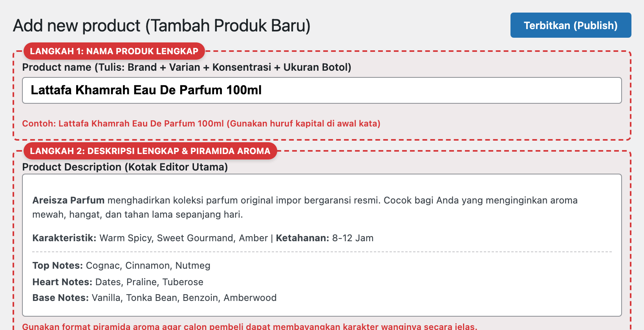Click the Heart Notes: Dates, Praline, Tuberose line
This screenshot has height=330, width=644.
point(118,282)
